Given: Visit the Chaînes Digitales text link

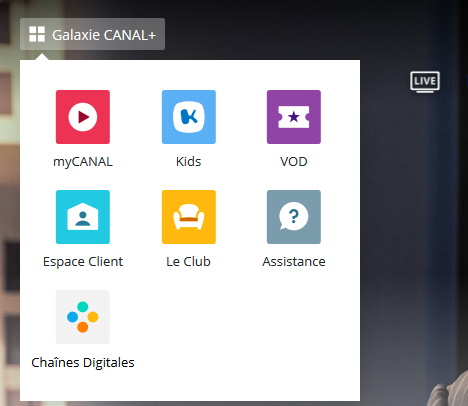Looking at the screenshot, I should [x=83, y=363].
